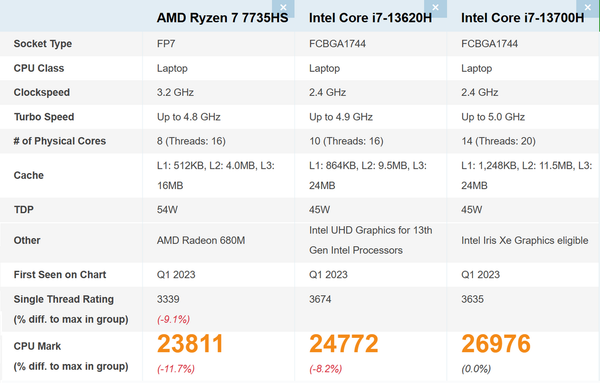This screenshot has width=600, height=383.
Task: Click the 14 (Threads: 20) cores cell
Action: tap(498, 141)
